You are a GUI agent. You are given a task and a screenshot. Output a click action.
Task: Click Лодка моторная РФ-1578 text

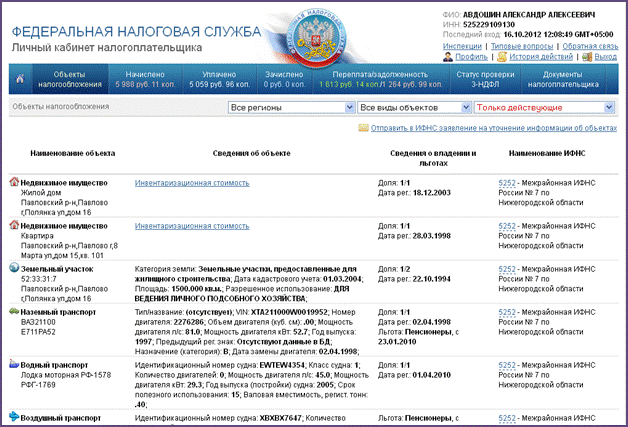coord(66,375)
